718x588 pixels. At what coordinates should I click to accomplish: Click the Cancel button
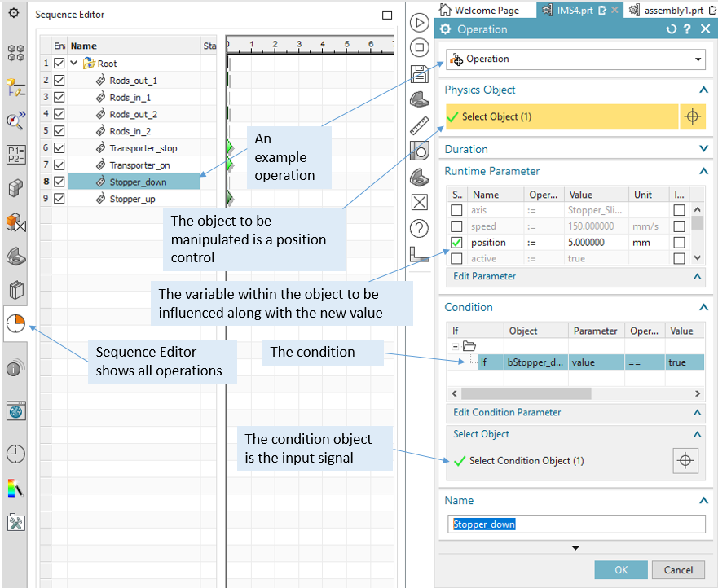tap(678, 570)
